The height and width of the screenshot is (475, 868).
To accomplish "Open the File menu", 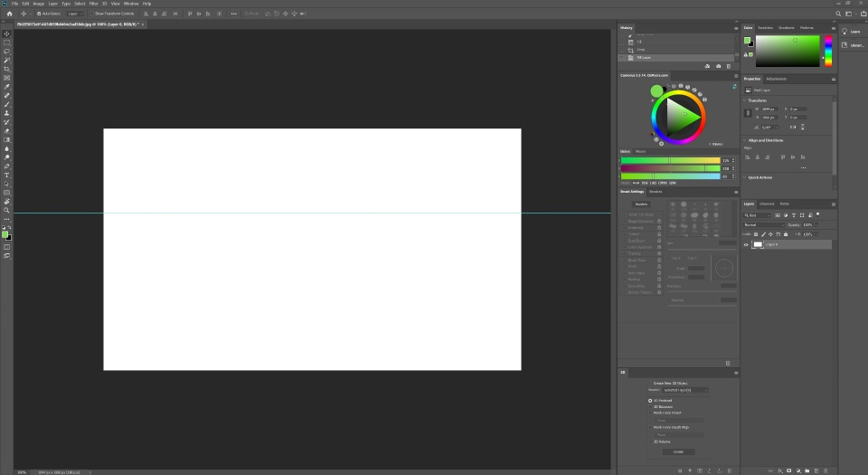I will coord(15,4).
